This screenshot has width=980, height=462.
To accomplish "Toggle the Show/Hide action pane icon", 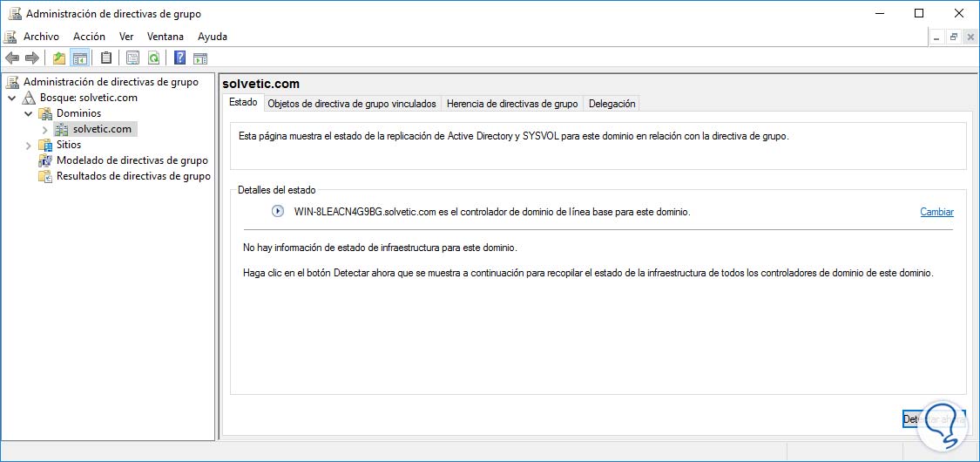I will coord(200,58).
